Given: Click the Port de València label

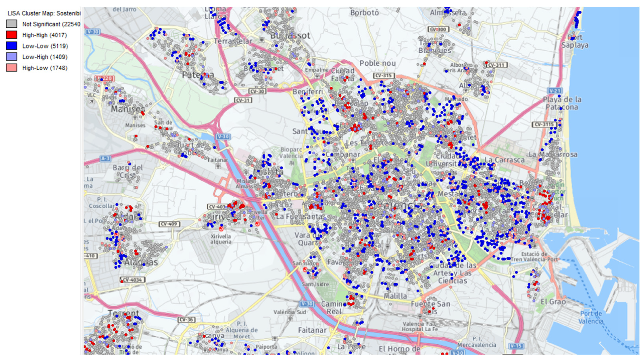Looking at the screenshot, I should (591, 317).
